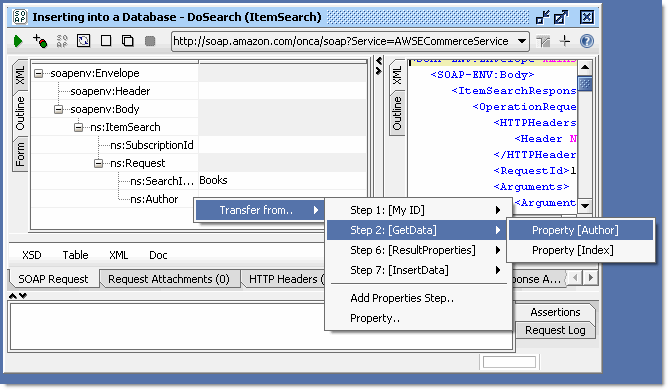Click the <Arguments> line in response
This screenshot has width=668, height=390.
[531, 187]
